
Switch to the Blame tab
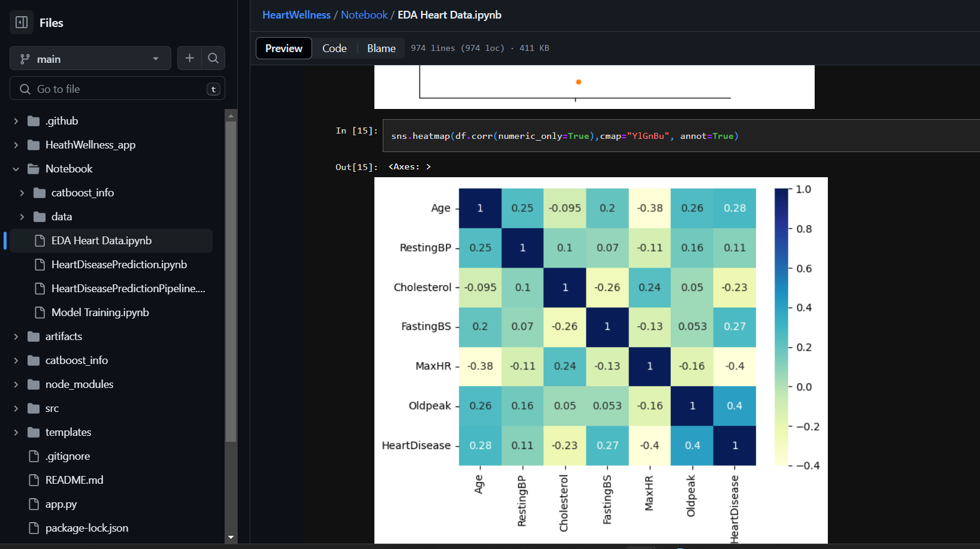381,48
